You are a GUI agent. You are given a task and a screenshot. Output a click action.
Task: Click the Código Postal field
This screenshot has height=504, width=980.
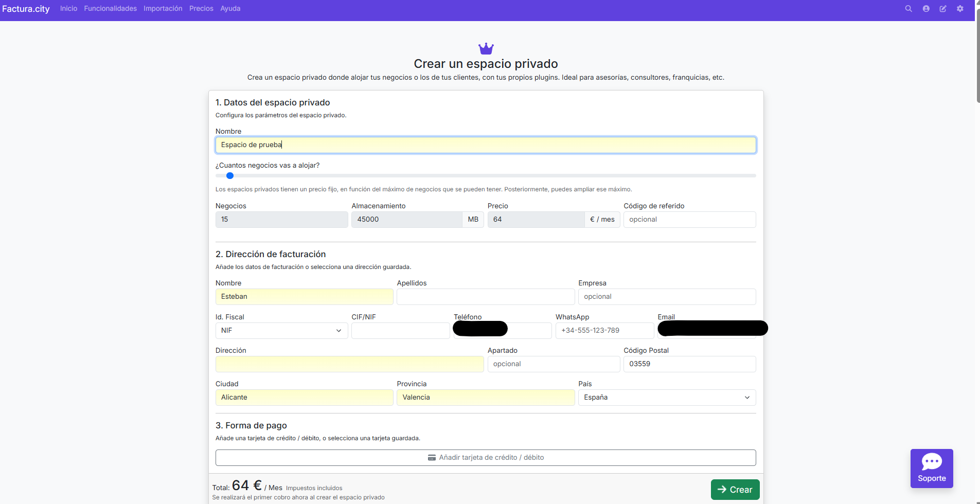689,364
